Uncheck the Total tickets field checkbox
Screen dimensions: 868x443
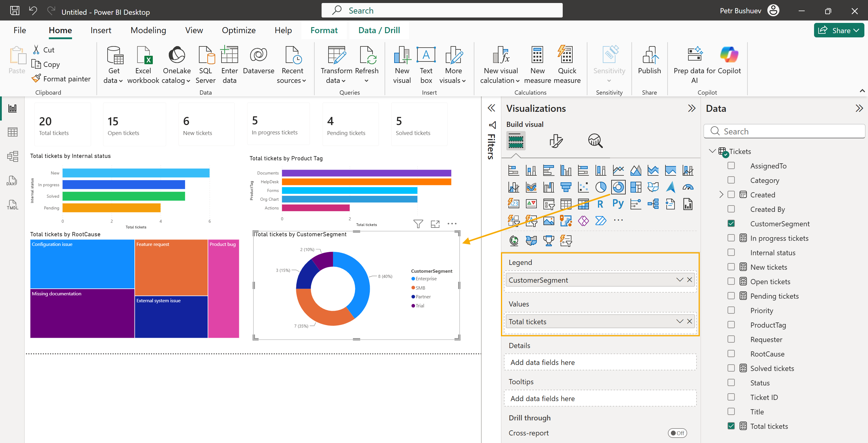731,426
